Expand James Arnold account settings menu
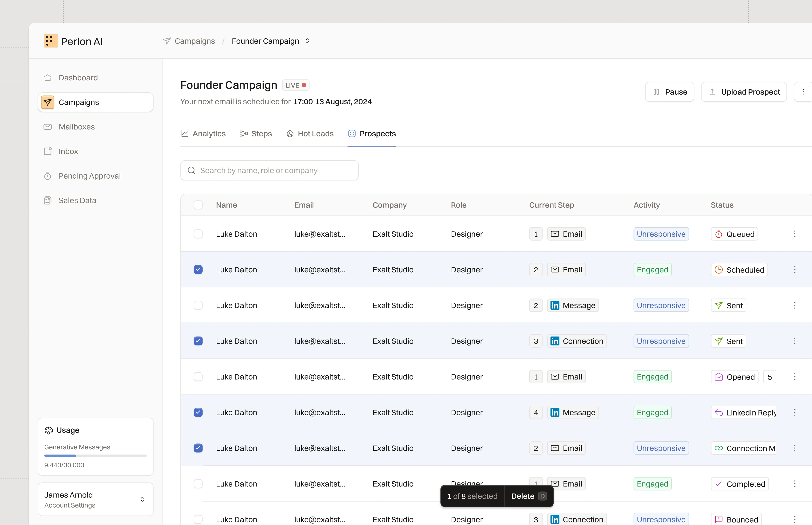Image resolution: width=812 pixels, height=525 pixels. (142, 499)
